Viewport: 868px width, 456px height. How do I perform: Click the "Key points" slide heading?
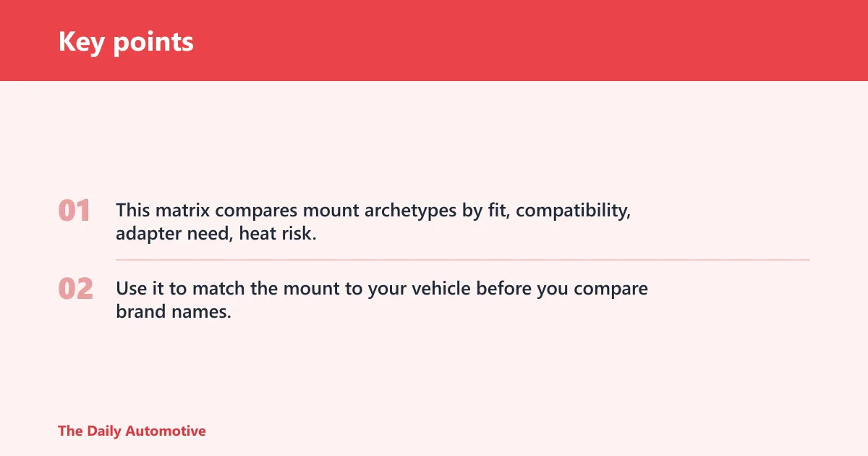click(x=126, y=41)
